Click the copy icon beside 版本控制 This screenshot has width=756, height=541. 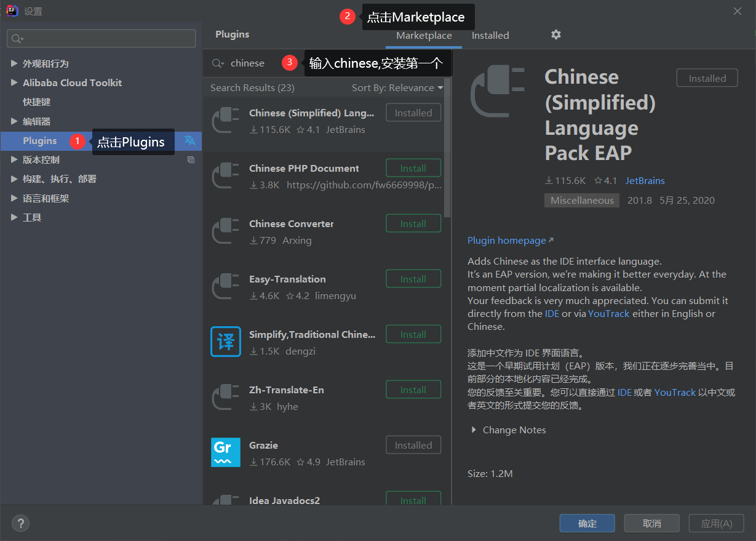[x=191, y=160]
